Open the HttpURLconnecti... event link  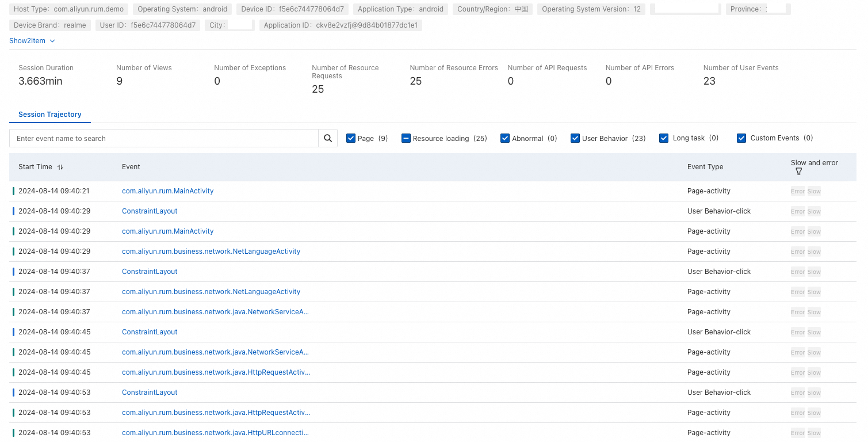(x=215, y=433)
